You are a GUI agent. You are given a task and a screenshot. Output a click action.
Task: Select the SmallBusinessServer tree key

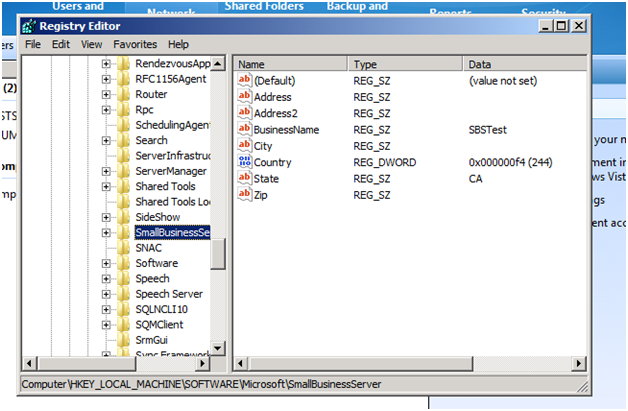pos(172,232)
